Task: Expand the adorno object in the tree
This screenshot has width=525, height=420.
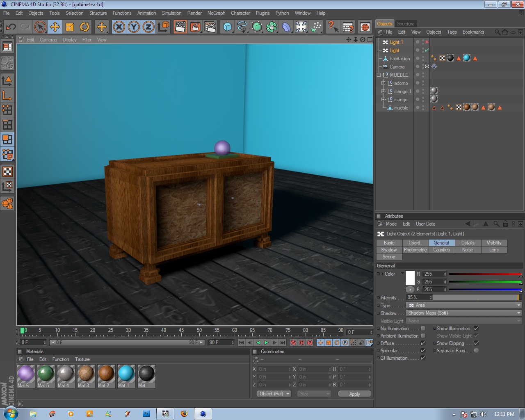Action: tap(383, 83)
